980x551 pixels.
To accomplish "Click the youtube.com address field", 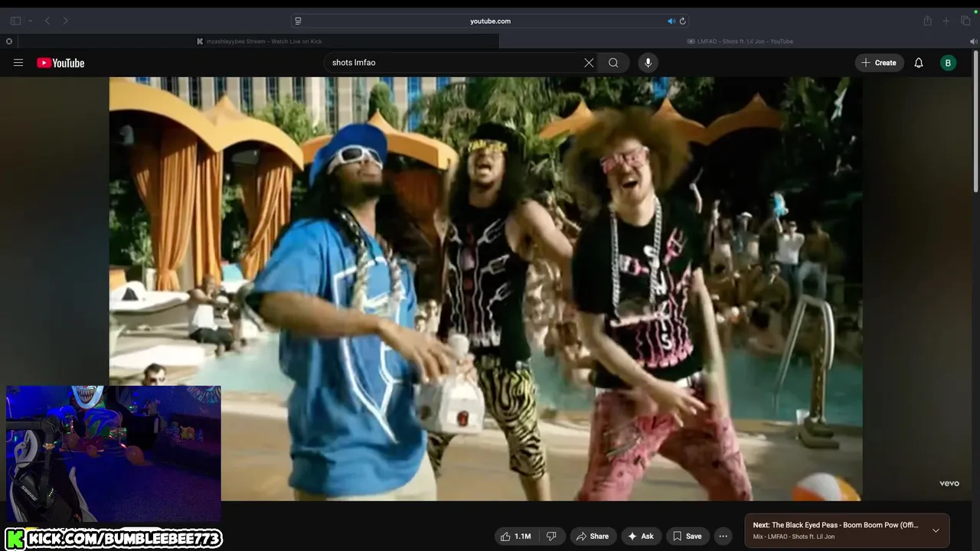I will point(490,21).
